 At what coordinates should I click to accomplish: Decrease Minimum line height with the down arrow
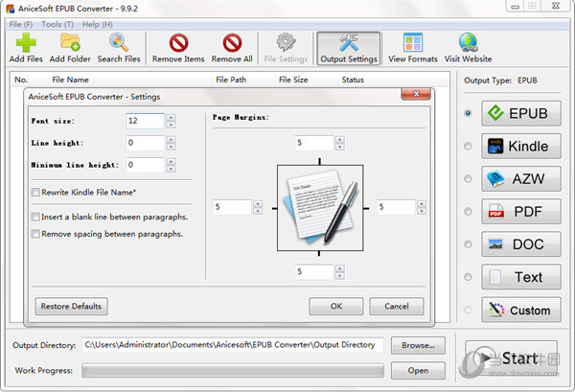point(171,169)
